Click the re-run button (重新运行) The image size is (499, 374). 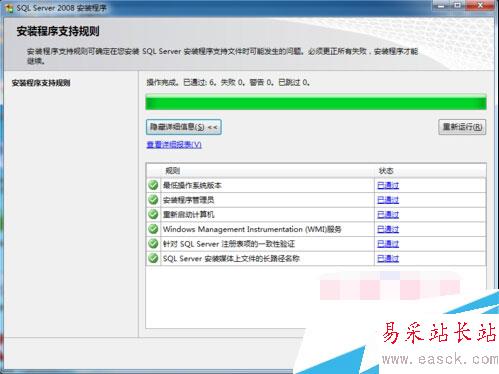click(462, 127)
